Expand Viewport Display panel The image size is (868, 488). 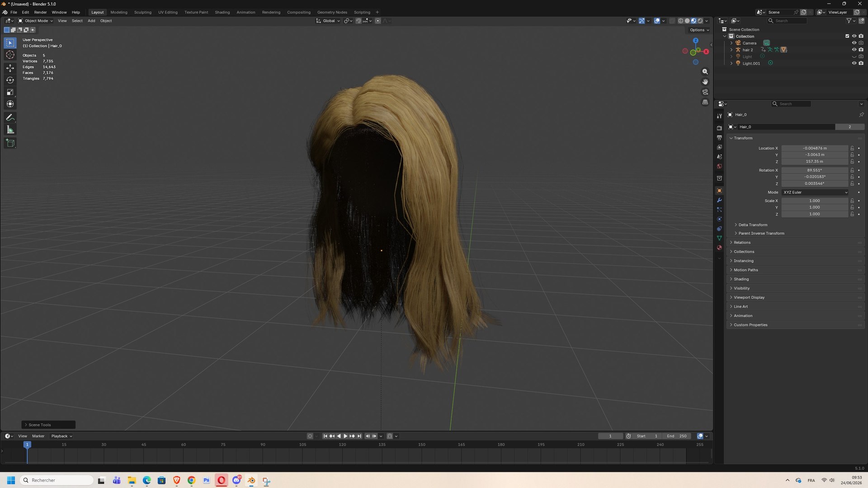pos(749,298)
